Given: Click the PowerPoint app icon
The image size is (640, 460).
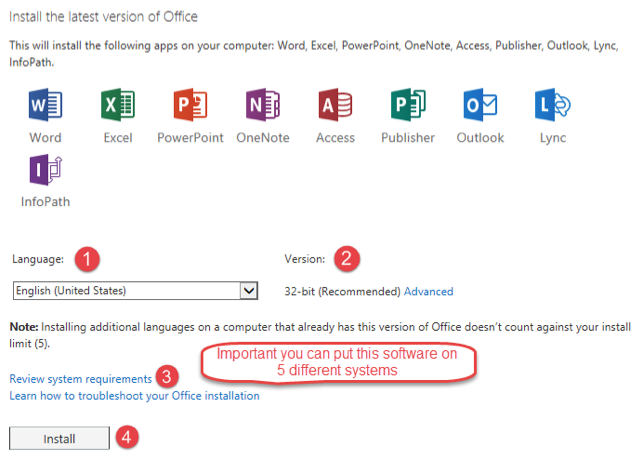Looking at the screenshot, I should [190, 104].
